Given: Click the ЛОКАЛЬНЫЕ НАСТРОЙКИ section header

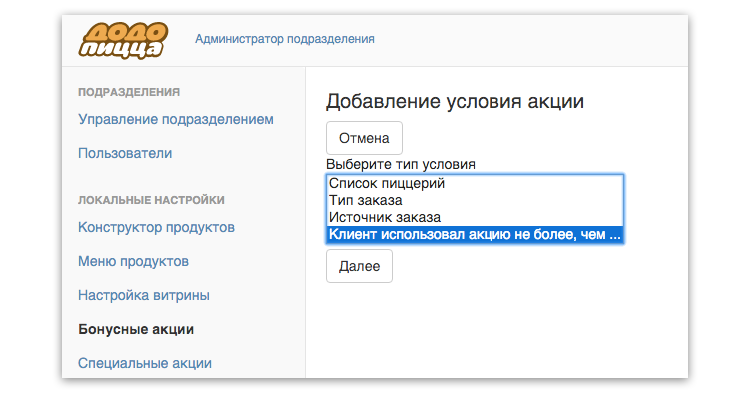Looking at the screenshot, I should [151, 200].
